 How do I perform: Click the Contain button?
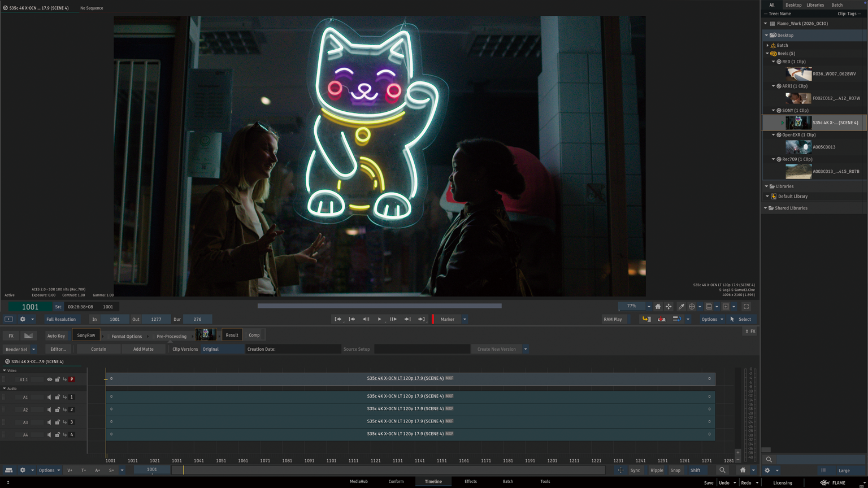tap(98, 349)
